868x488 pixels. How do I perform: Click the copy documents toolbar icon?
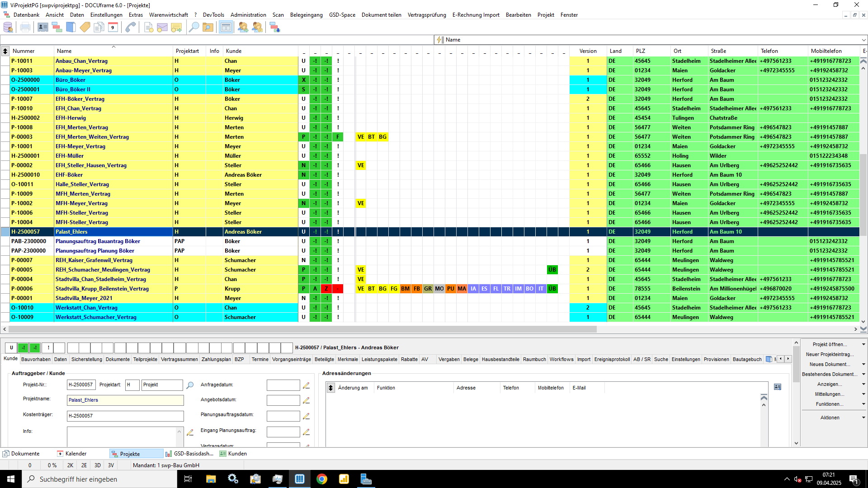coord(99,28)
